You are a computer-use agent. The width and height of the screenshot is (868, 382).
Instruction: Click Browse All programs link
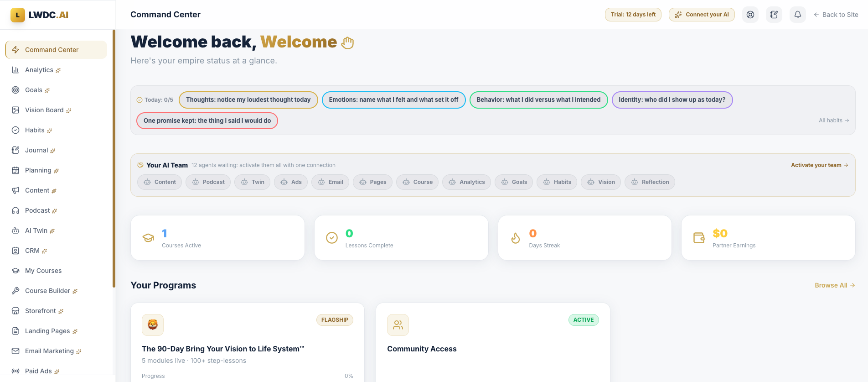[835, 285]
